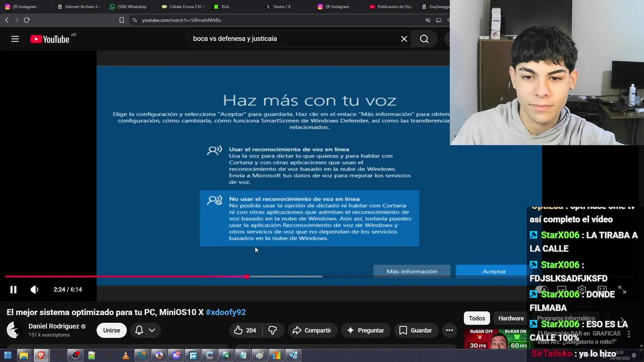Toggle video autoplay switch
Image resolution: width=644 pixels, height=362 pixels.
click(x=541, y=290)
